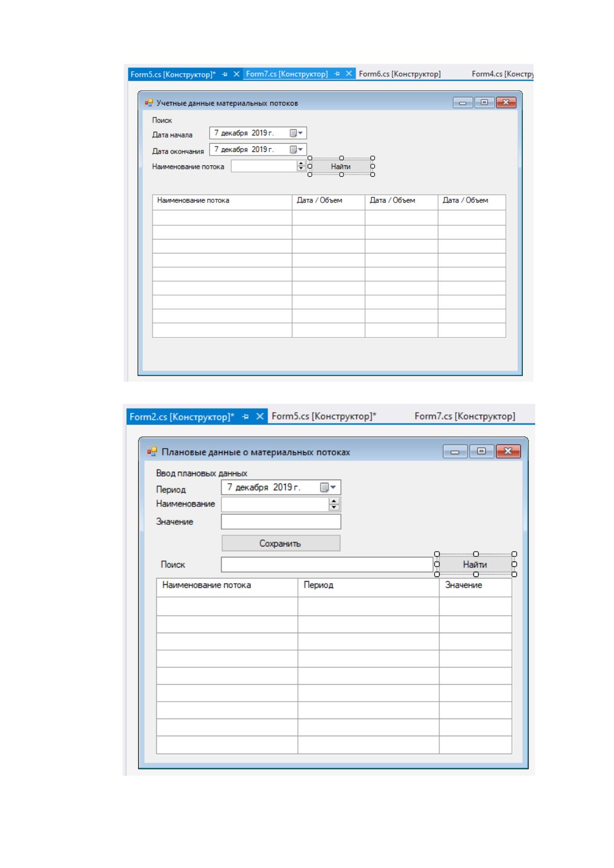Pin the Form2.cs [Конструктор]* tab
This screenshot has height=868, width=614.
[246, 417]
